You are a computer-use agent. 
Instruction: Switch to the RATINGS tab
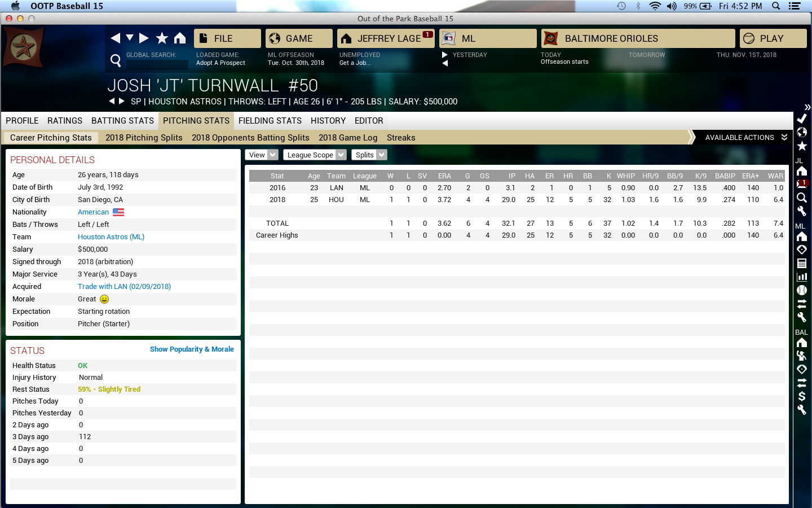click(x=65, y=121)
